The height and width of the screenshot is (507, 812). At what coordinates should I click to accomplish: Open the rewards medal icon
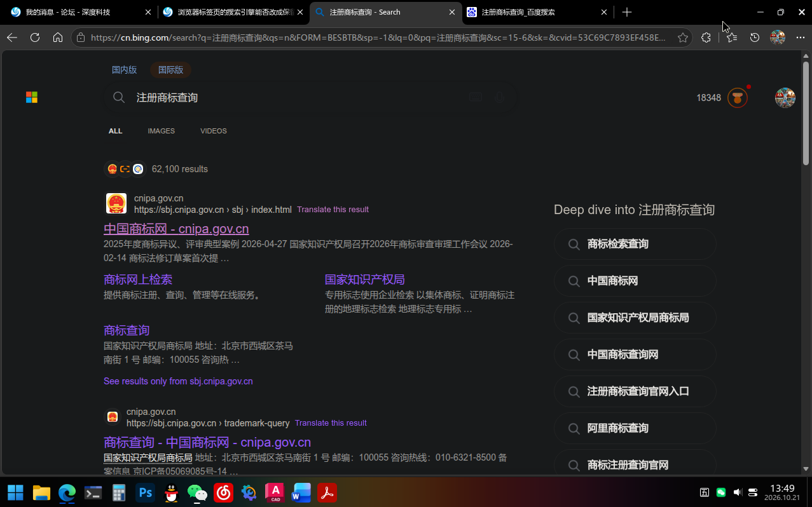pyautogui.click(x=738, y=98)
